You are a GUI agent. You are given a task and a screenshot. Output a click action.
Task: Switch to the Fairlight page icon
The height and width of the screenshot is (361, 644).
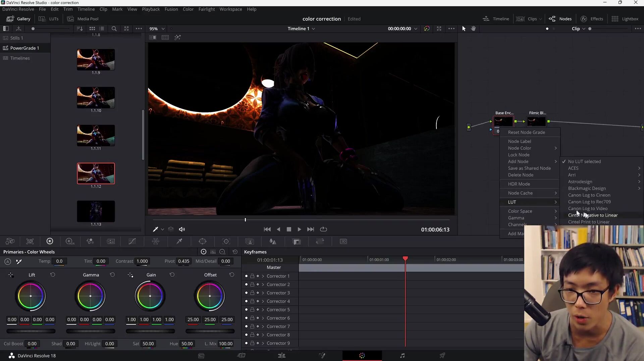coord(402,356)
